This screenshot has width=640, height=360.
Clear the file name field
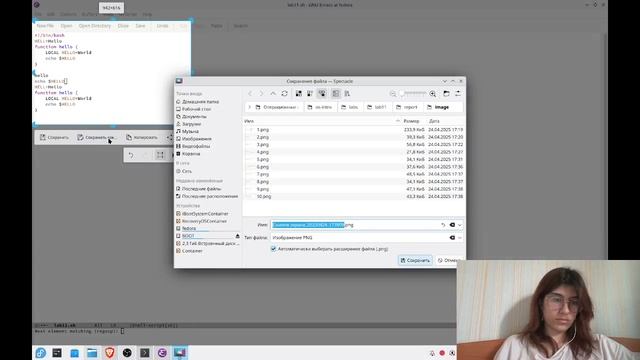[452, 225]
